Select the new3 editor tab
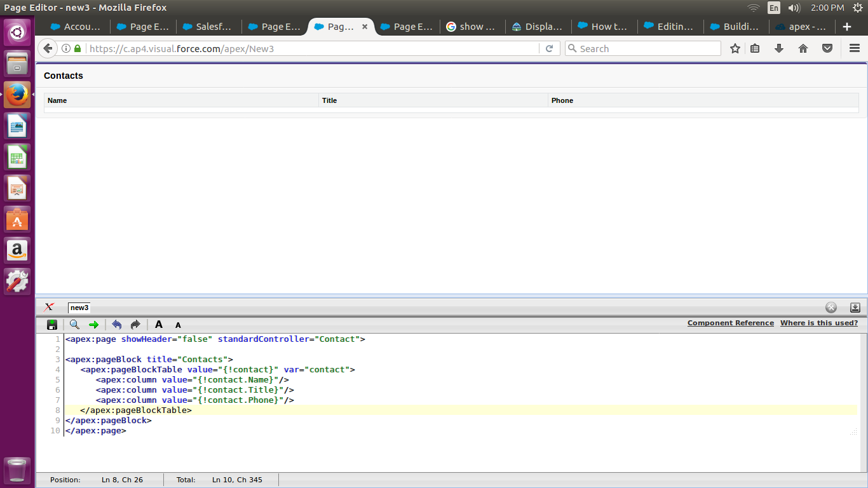Image resolution: width=868 pixels, height=488 pixels. tap(79, 308)
